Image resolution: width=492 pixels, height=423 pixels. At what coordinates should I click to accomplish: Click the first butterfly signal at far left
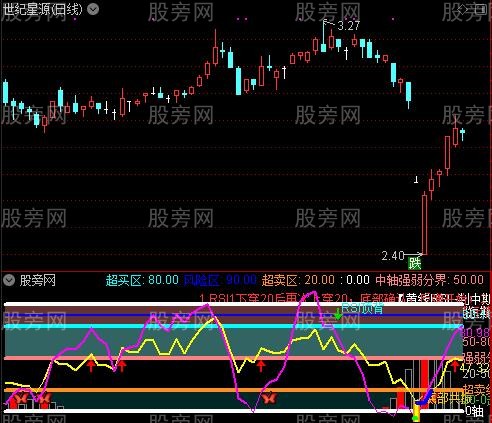coord(20,398)
